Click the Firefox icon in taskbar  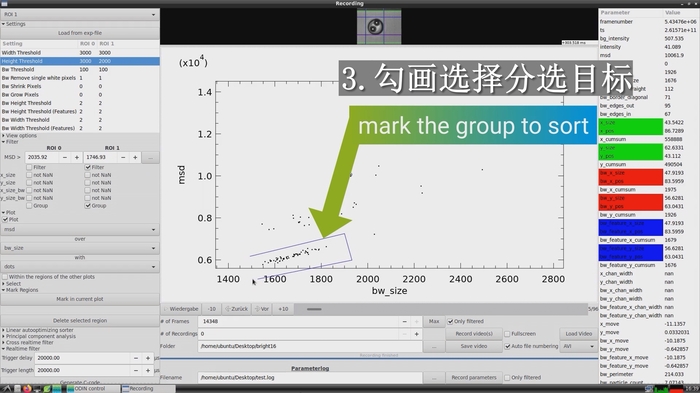tap(27, 389)
